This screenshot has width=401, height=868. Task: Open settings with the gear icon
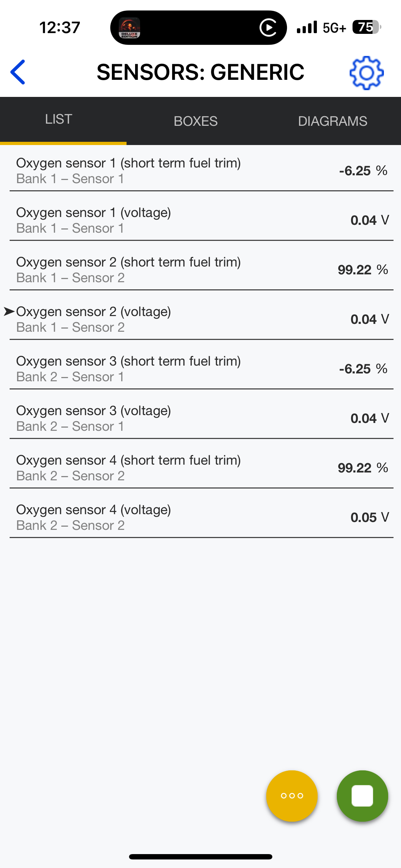click(x=366, y=73)
